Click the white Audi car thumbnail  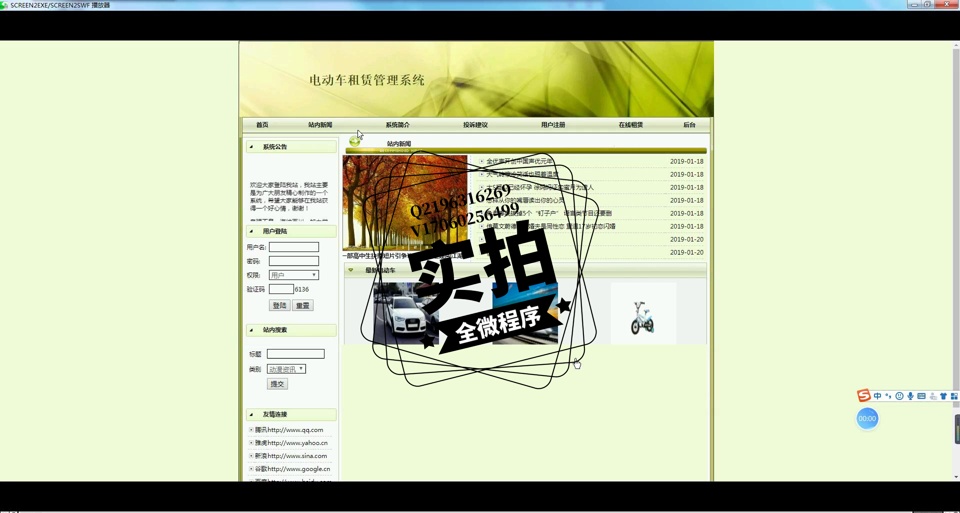pos(406,313)
